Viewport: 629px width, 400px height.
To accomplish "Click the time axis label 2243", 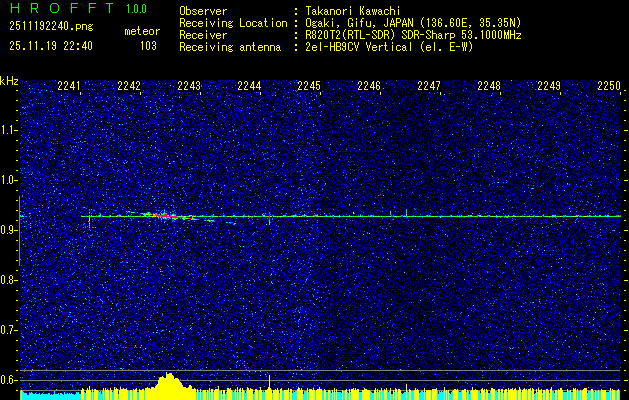I will click(x=189, y=86).
